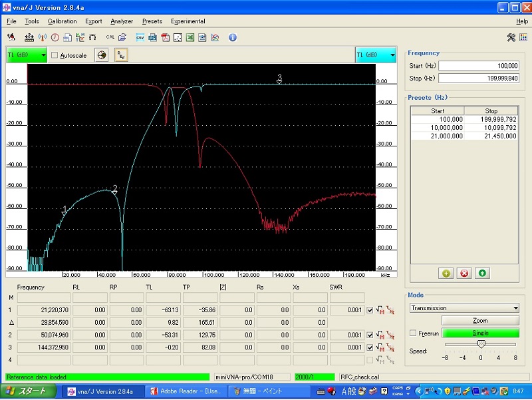Click the tune icon for marker 2

point(390,335)
